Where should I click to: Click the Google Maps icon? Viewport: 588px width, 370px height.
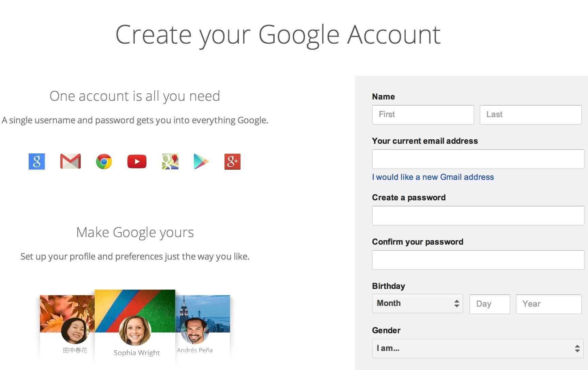(170, 161)
